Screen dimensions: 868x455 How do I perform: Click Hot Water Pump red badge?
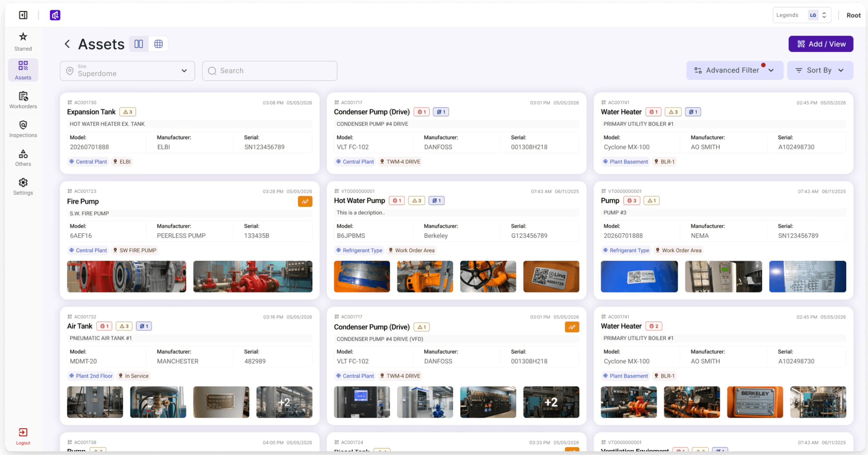397,201
